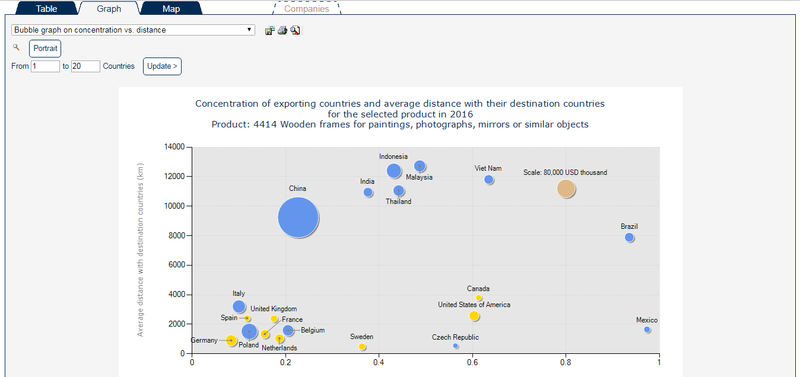Click the Mexico bubble

click(x=647, y=330)
